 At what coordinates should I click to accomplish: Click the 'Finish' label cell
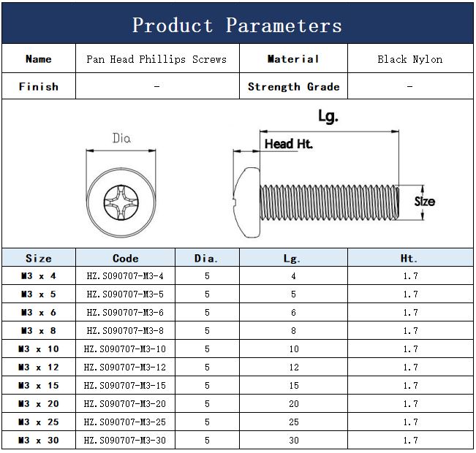pyautogui.click(x=39, y=86)
